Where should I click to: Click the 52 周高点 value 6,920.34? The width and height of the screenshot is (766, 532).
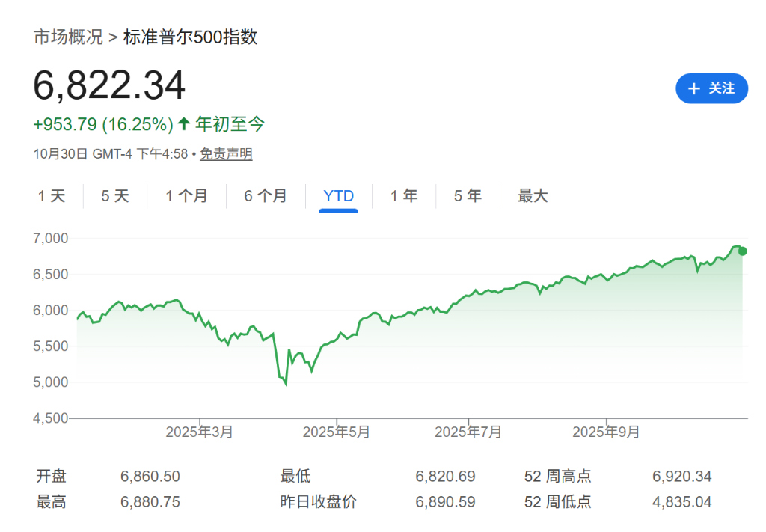coord(681,477)
